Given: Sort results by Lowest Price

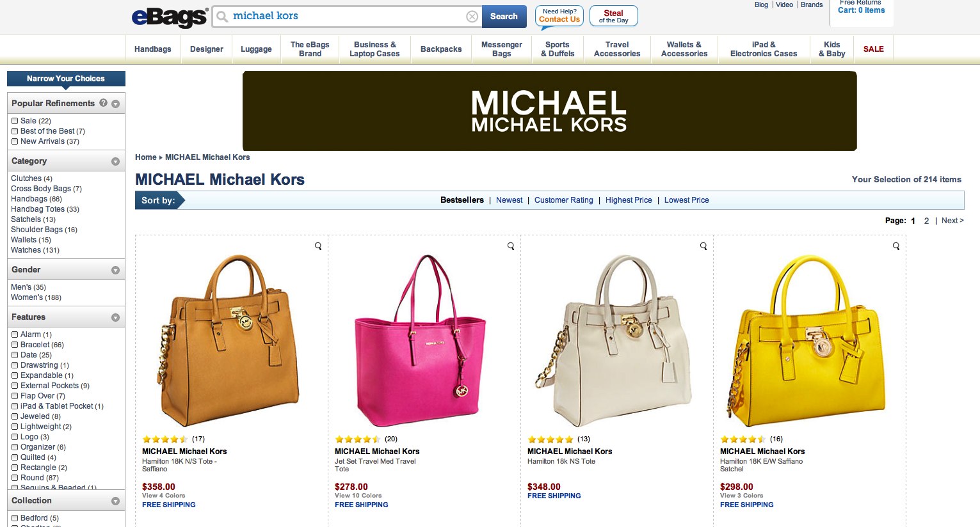Looking at the screenshot, I should [x=686, y=200].
